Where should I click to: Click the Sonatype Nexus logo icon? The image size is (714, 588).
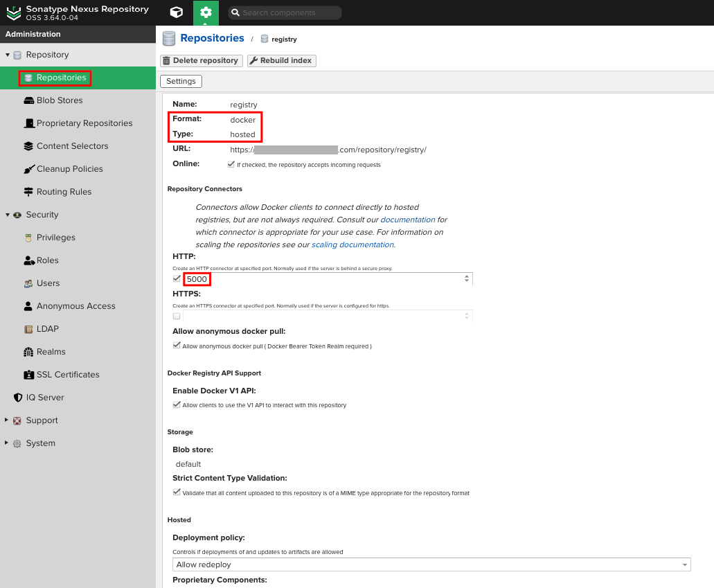14,12
